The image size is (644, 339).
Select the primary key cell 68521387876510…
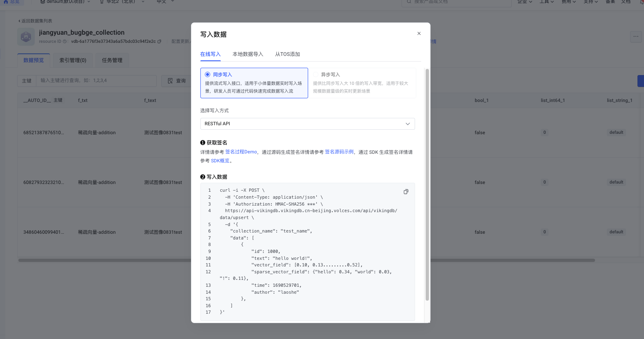click(x=44, y=133)
